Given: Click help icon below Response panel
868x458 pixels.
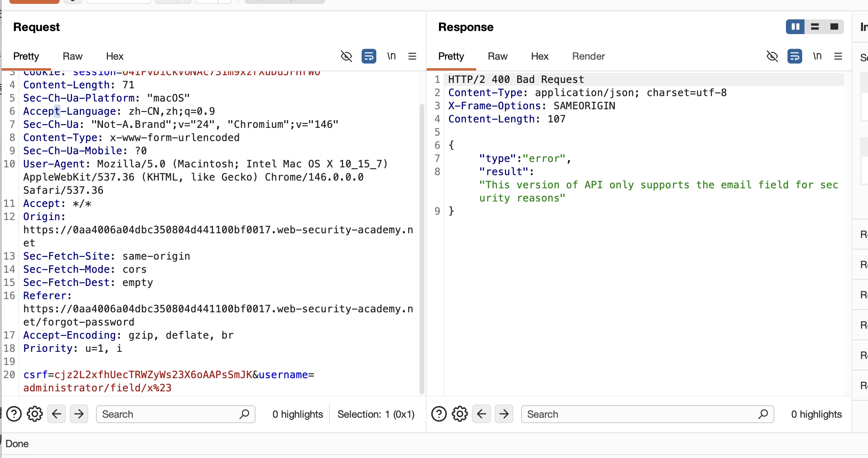Looking at the screenshot, I should pos(439,414).
